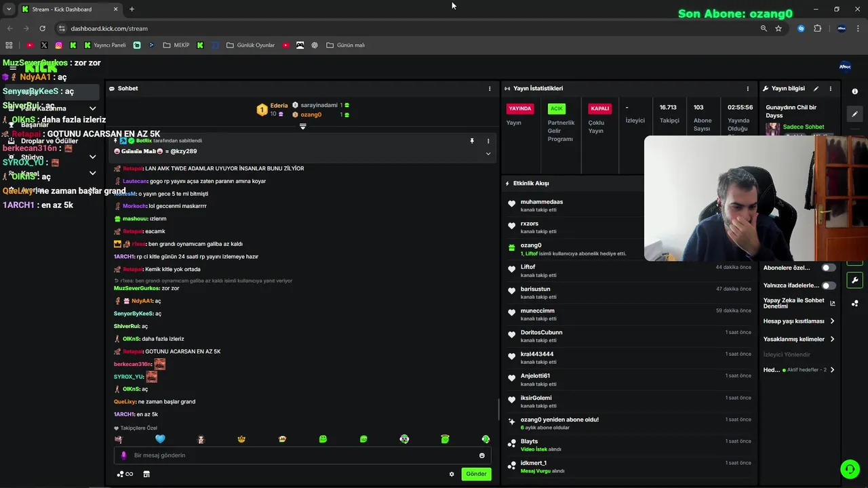
Task: Toggle Yalnızca ifadelerle chat mode
Action: 829,285
